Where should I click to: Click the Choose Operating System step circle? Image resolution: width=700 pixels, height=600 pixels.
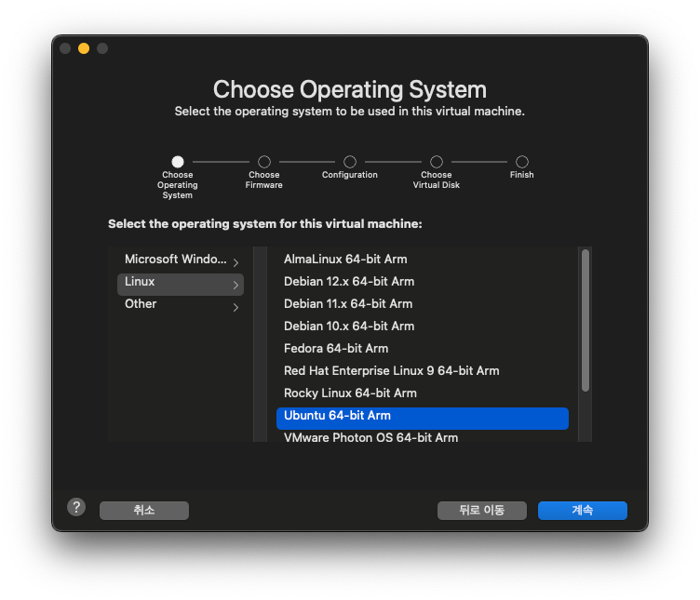click(178, 162)
